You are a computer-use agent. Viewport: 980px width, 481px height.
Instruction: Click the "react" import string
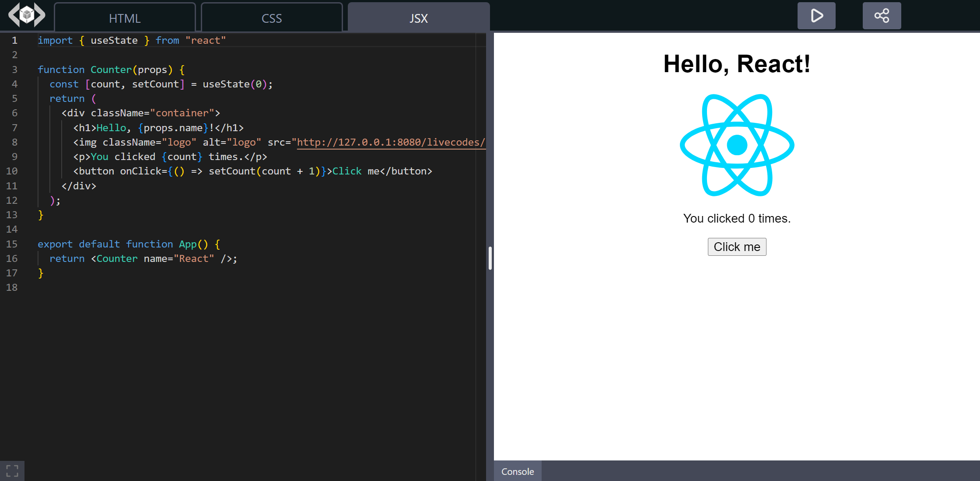point(206,40)
